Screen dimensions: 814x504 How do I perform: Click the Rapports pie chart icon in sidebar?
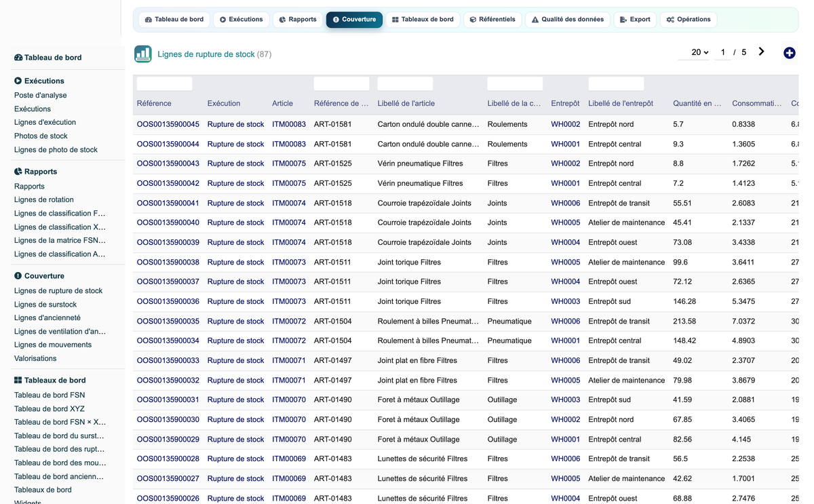coord(18,172)
